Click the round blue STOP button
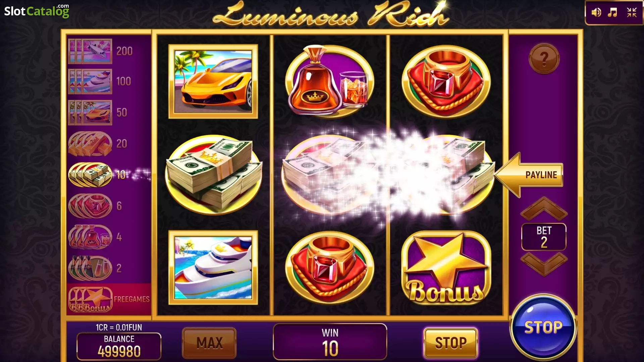 [543, 327]
